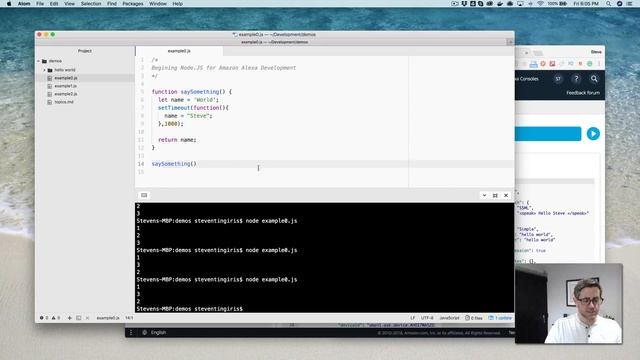Viewport: 640px width, 360px height.
Task: Open the Apple menu
Action: coord(9,4)
